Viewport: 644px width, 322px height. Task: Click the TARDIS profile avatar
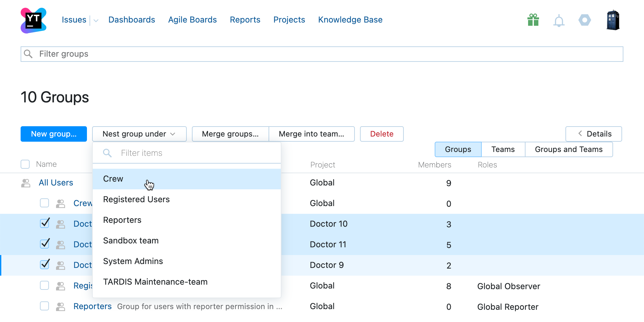(x=613, y=20)
